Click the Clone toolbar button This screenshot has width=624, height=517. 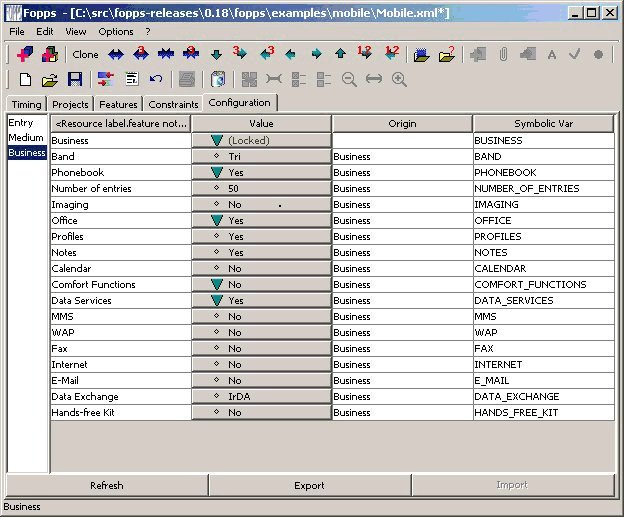pos(85,54)
